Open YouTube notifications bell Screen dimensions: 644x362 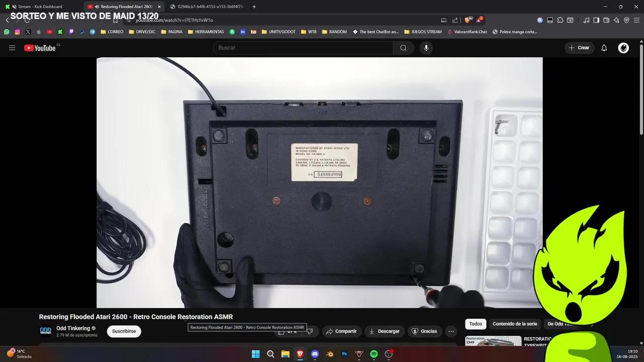tap(604, 48)
